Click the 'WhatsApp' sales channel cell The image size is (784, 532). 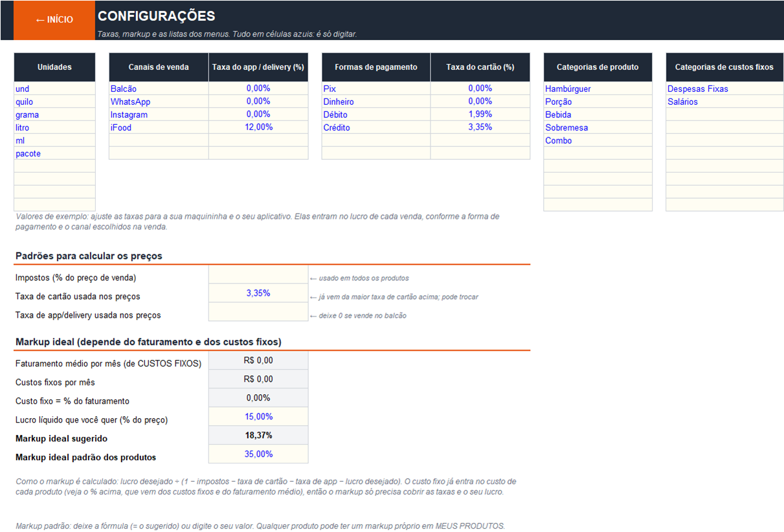tap(159, 102)
